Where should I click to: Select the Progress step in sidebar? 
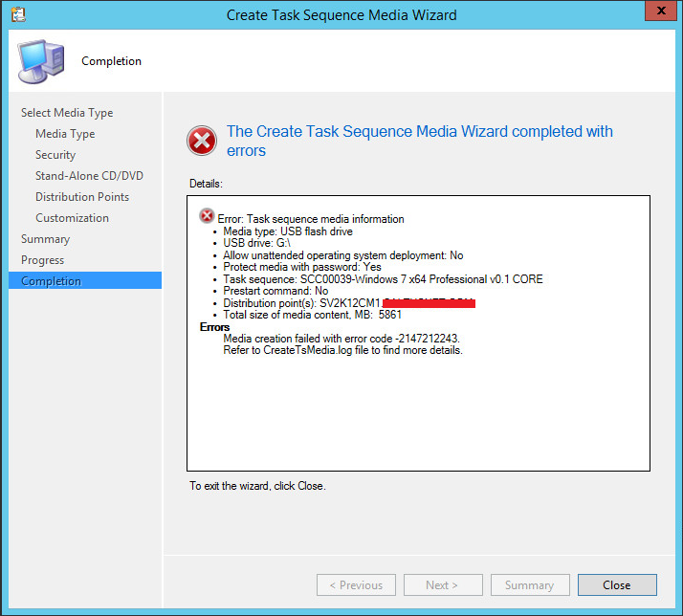click(x=43, y=260)
